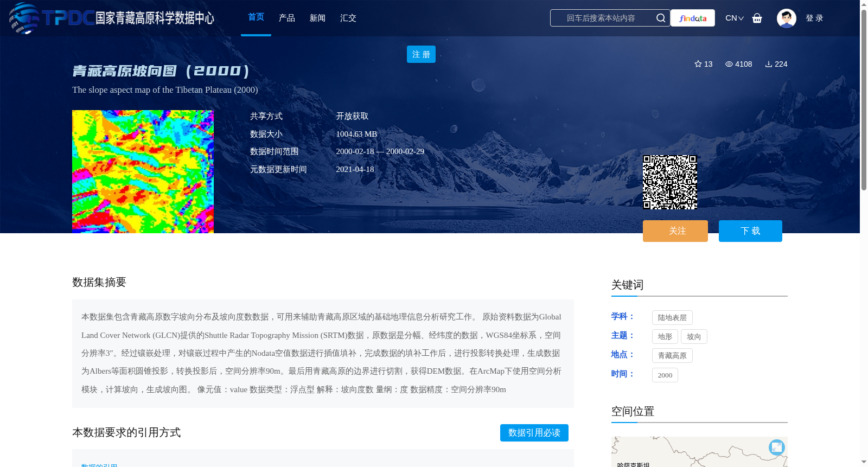Open the shopping basket icon
The width and height of the screenshot is (868, 467).
757,18
